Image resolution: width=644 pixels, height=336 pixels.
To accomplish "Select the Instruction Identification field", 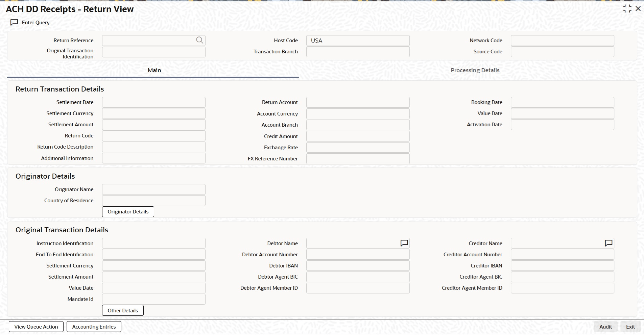I will point(154,243).
